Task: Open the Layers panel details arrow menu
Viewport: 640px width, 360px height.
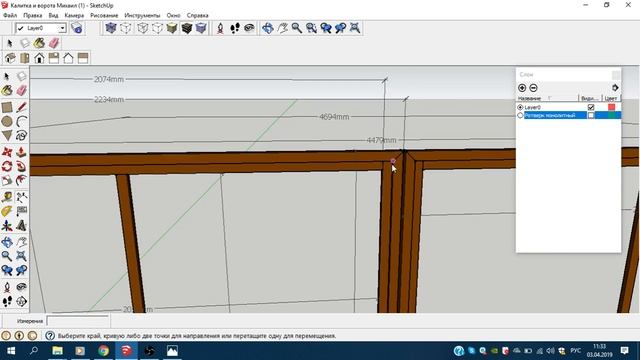Action: [x=615, y=88]
